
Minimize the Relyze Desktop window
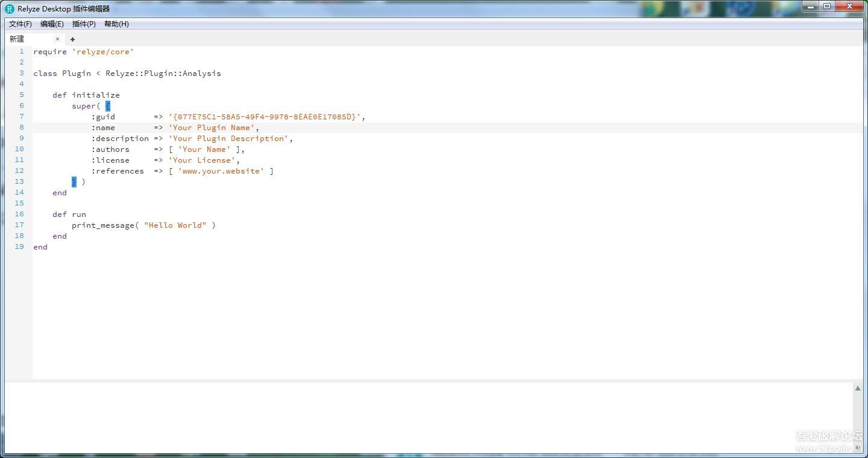[811, 7]
